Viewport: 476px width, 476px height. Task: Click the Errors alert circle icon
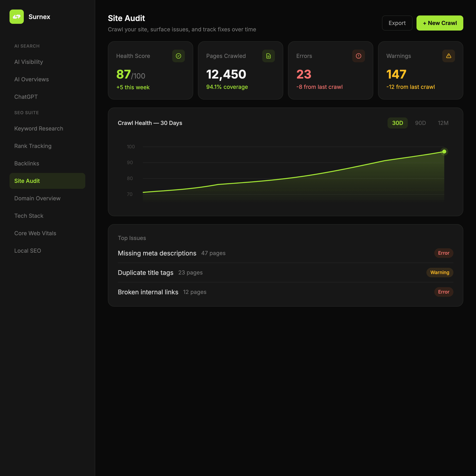(358, 56)
